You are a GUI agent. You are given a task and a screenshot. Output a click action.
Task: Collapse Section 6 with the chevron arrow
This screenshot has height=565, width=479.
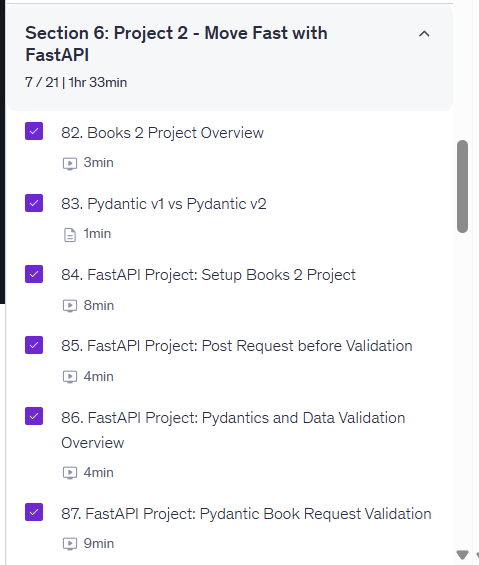tap(424, 34)
